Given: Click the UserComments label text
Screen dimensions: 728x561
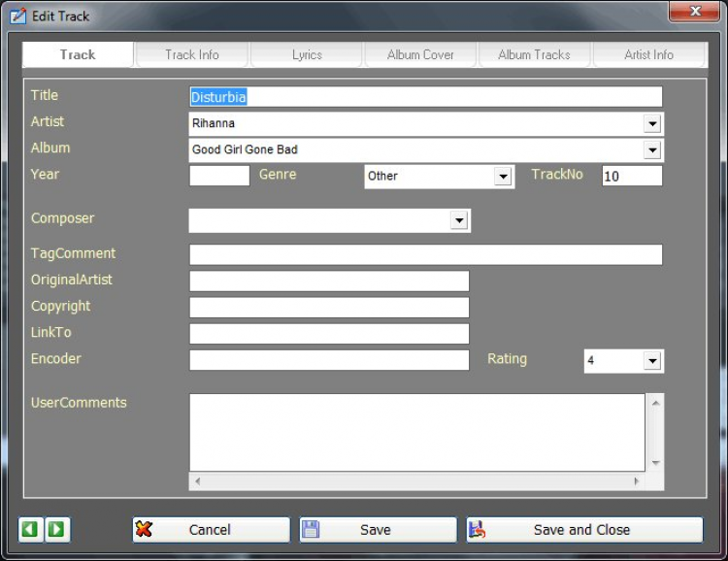Looking at the screenshot, I should coord(79,403).
